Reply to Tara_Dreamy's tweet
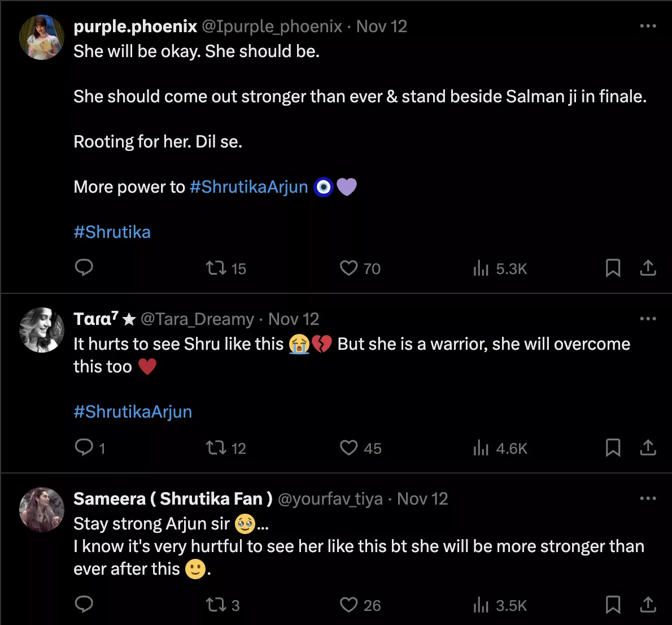 (x=84, y=448)
